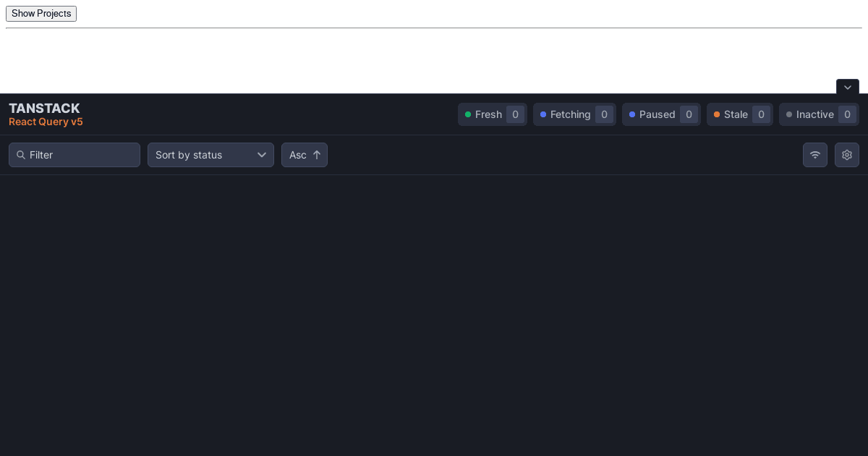Collapse the devtools panel via chevron
The image size is (868, 456).
pos(847,87)
